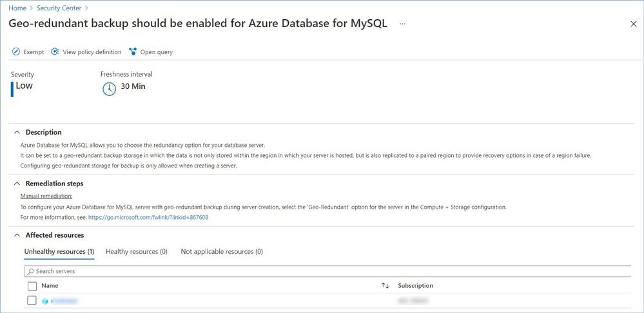Image resolution: width=644 pixels, height=313 pixels.
Task: Open the ellipsis more options menu
Action: 402,24
